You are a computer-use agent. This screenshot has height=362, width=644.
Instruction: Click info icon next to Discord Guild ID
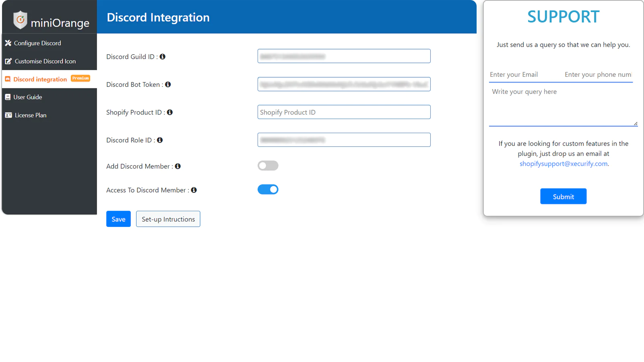pyautogui.click(x=163, y=57)
